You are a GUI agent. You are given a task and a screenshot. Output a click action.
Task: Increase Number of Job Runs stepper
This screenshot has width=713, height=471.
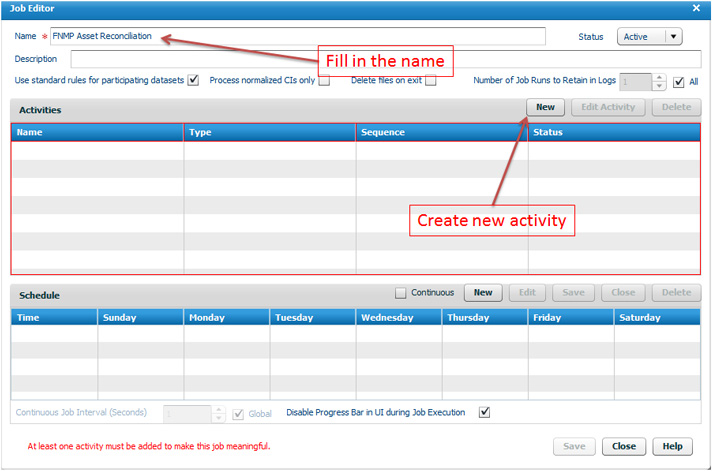tap(659, 78)
